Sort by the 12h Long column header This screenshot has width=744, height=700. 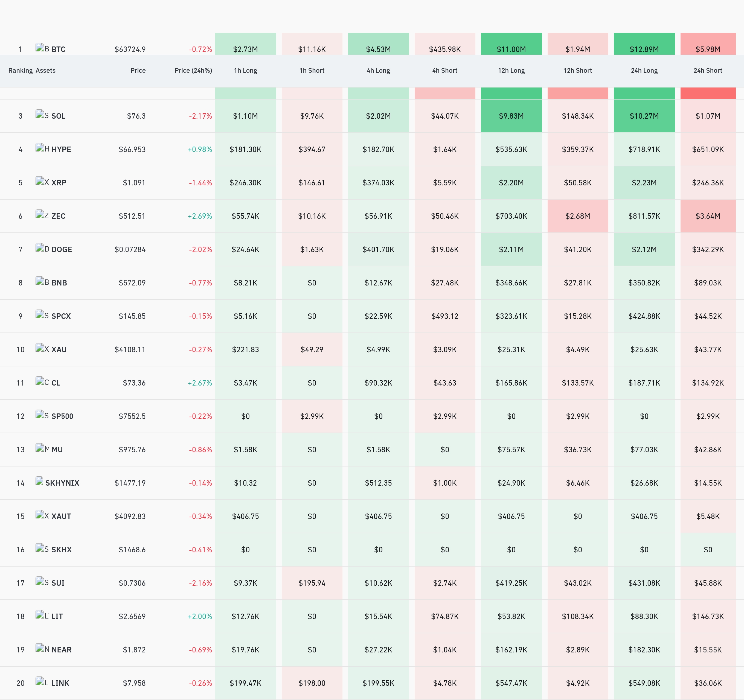511,70
